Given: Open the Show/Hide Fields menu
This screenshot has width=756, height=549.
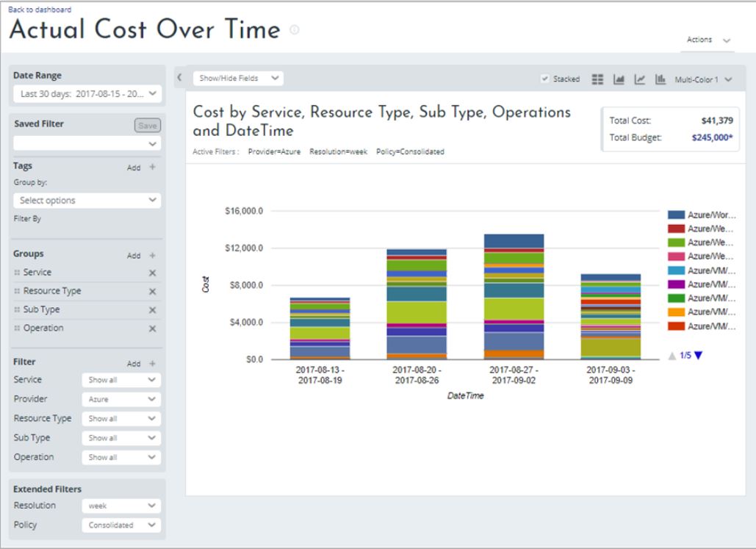Looking at the screenshot, I should point(237,78).
